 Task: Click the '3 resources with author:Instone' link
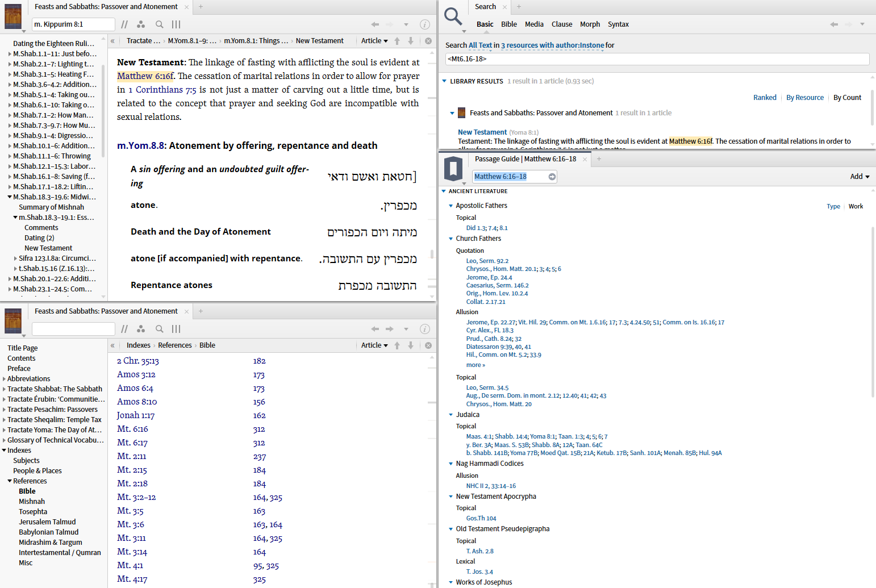(553, 45)
